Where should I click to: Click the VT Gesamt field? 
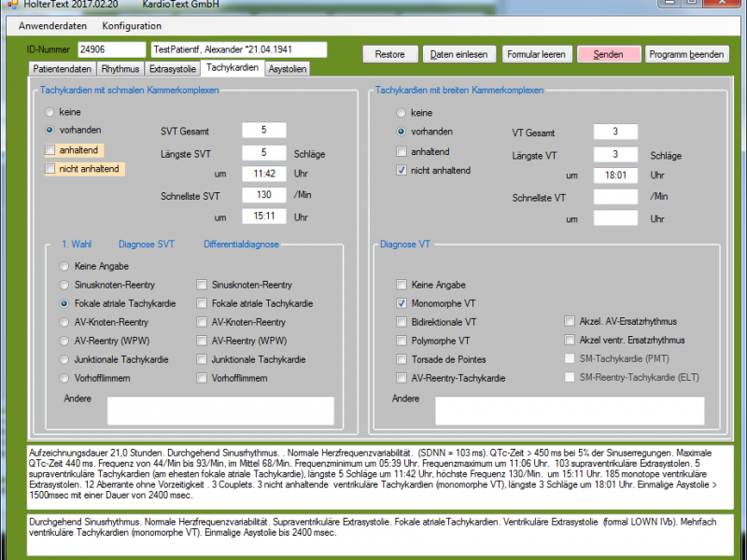pos(615,132)
